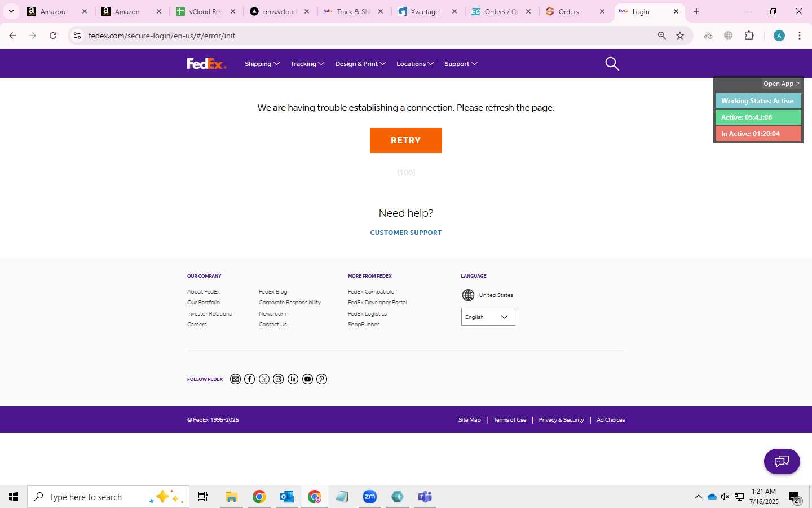The image size is (812, 508).
Task: Open Ad Choices footer link
Action: coord(611,420)
